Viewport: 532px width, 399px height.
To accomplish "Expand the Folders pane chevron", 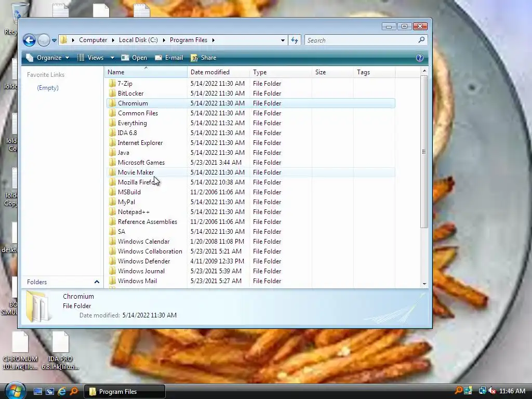I will coord(97,282).
